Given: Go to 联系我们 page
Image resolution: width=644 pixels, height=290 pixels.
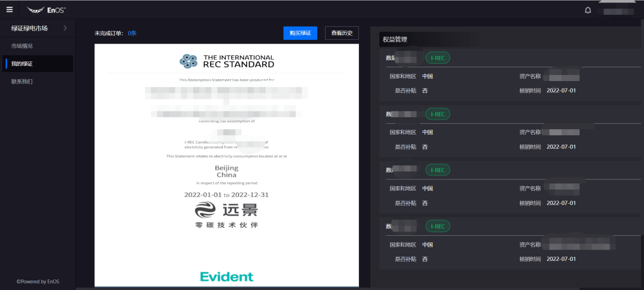Looking at the screenshot, I should pos(22,81).
